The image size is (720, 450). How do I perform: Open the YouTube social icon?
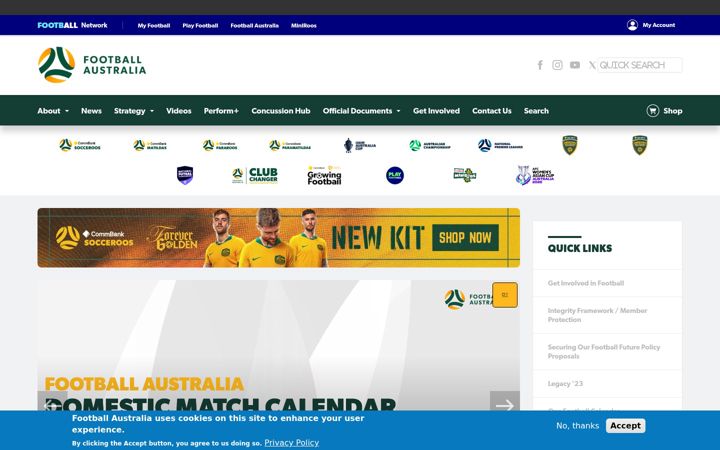tap(574, 65)
